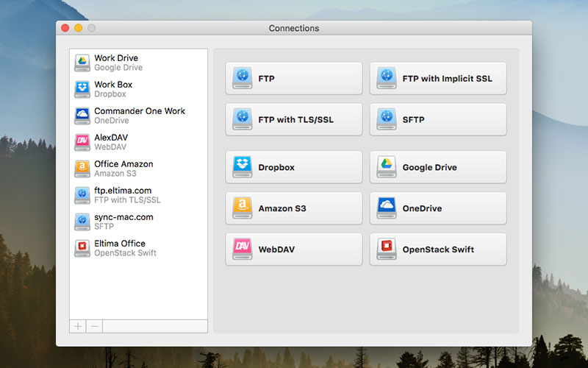
Task: Click the red square icon on OpenStack Swift button
Action: click(387, 249)
